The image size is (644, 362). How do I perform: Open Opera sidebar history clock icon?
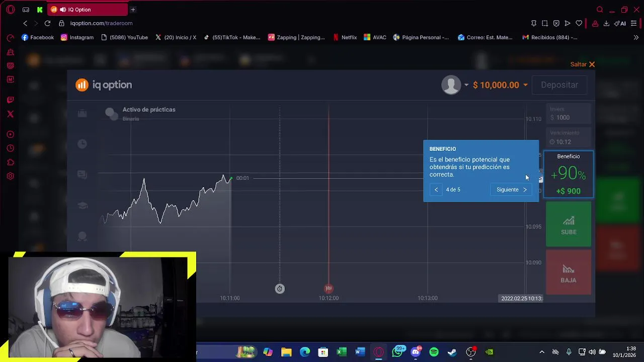pyautogui.click(x=10, y=148)
